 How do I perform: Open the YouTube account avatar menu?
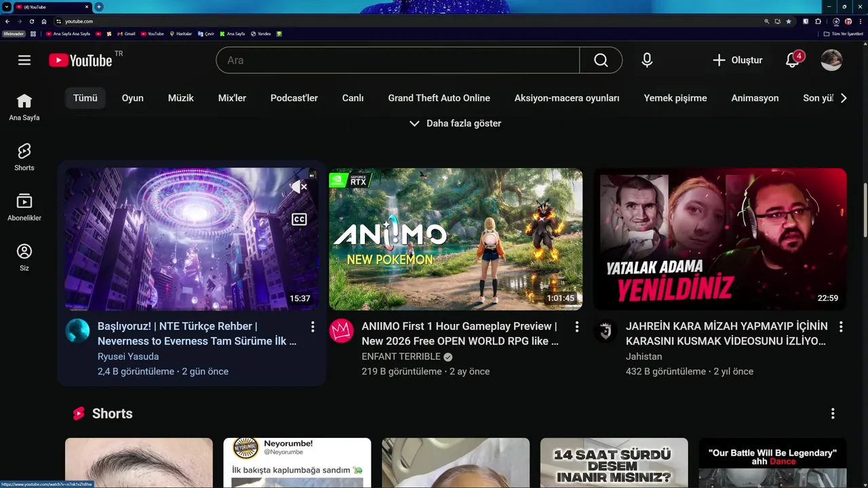(831, 60)
